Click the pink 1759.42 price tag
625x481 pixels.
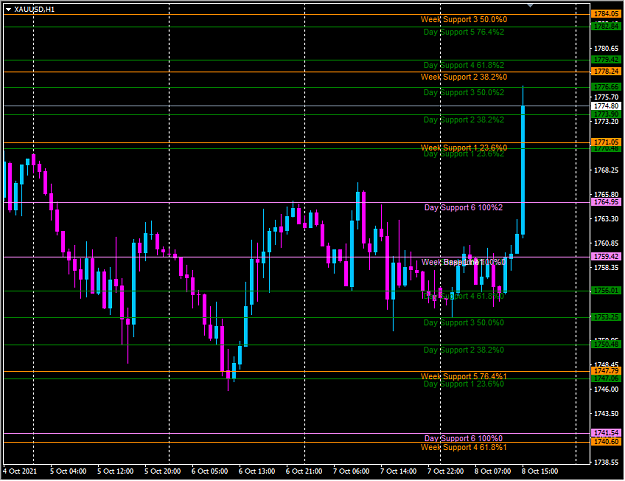606,257
